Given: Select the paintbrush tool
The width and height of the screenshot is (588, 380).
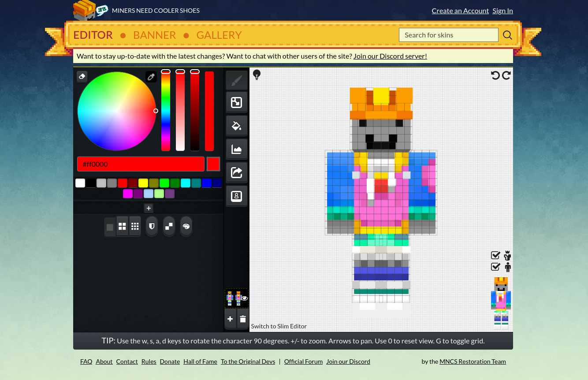Looking at the screenshot, I should [x=237, y=81].
